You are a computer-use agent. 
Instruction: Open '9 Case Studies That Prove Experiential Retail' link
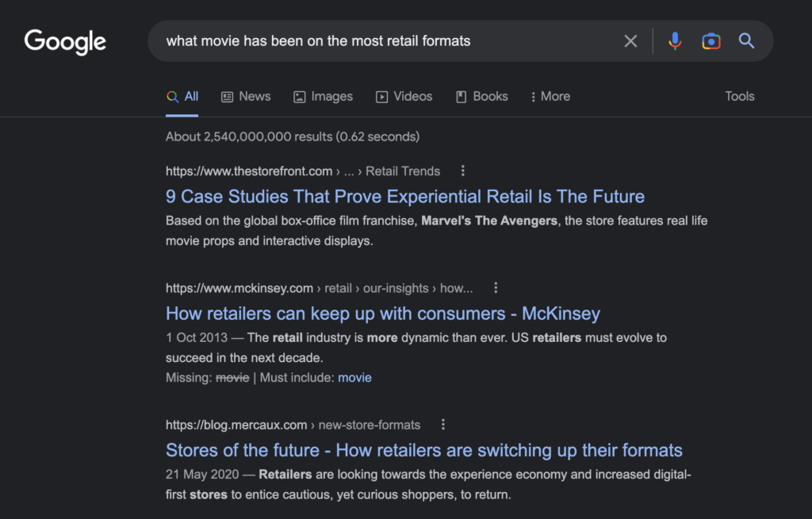click(x=405, y=197)
